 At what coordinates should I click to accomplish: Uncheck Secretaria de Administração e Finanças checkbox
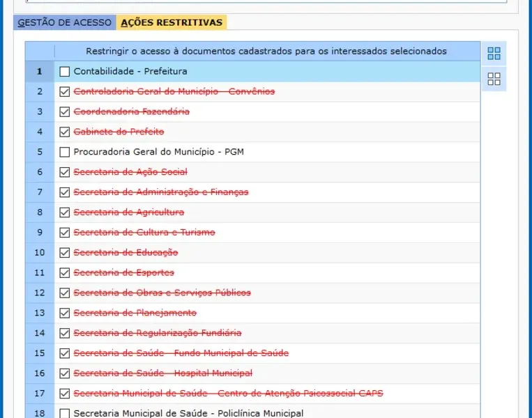pos(64,192)
